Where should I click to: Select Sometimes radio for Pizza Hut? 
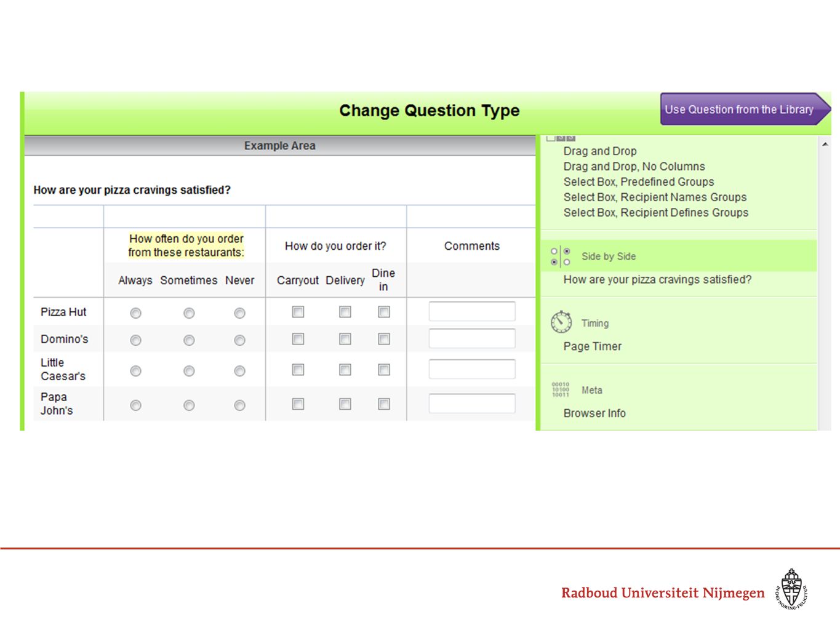189,313
